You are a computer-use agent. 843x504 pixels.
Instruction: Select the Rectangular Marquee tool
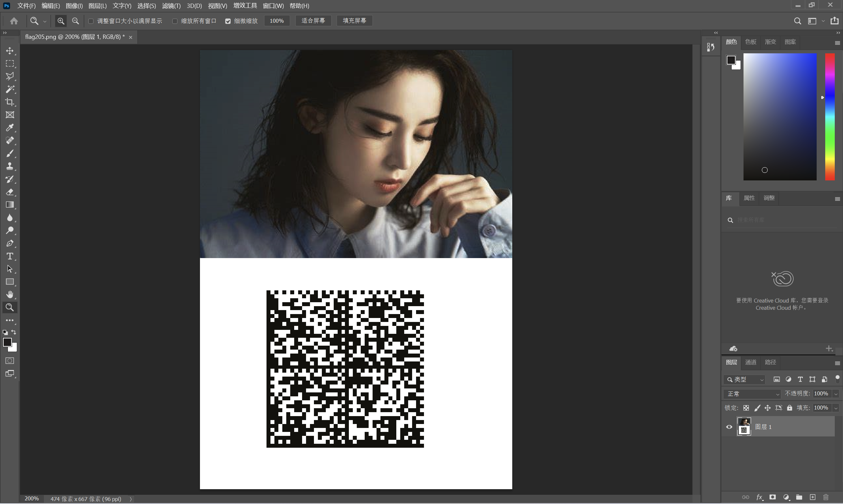(10, 64)
